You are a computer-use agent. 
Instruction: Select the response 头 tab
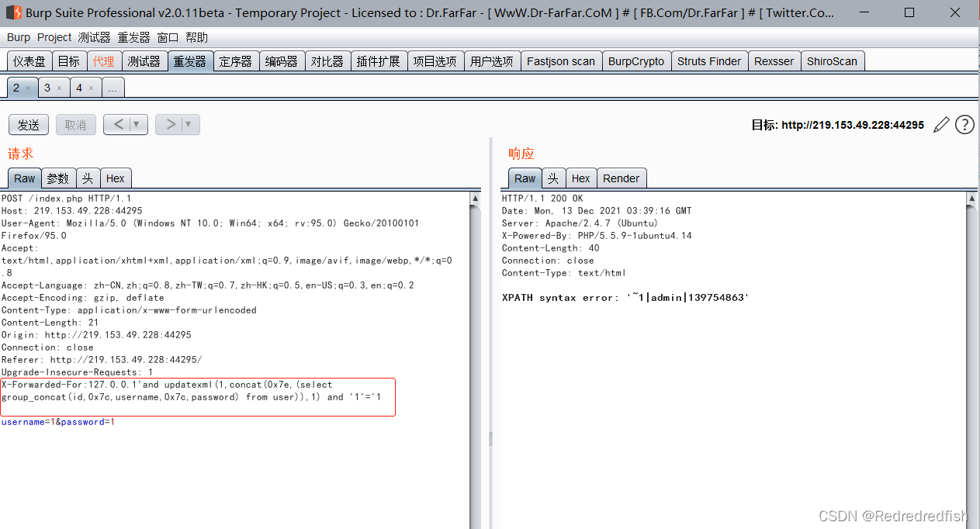[x=553, y=178]
